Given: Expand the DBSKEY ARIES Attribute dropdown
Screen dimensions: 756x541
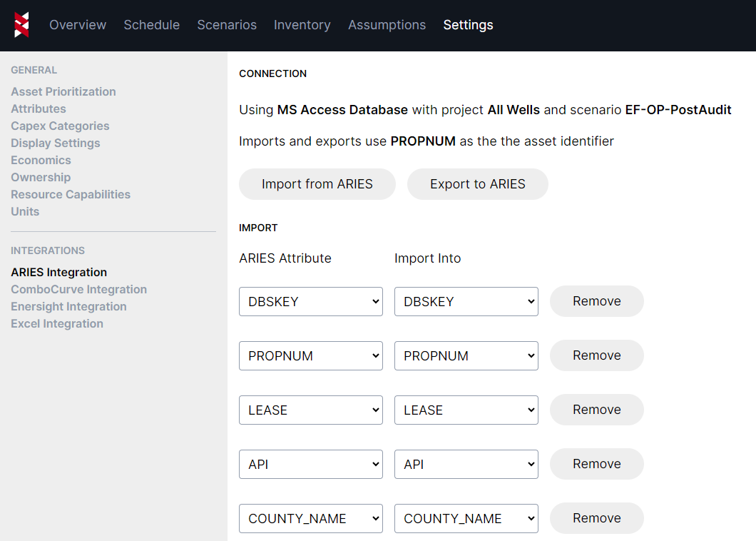Looking at the screenshot, I should coord(310,302).
